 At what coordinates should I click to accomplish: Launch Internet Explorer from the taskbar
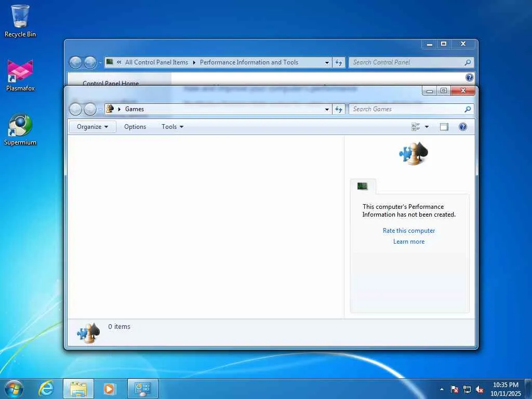(x=46, y=389)
